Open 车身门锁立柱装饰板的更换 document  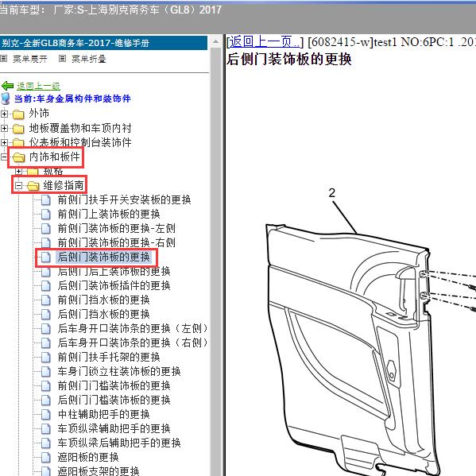119,371
